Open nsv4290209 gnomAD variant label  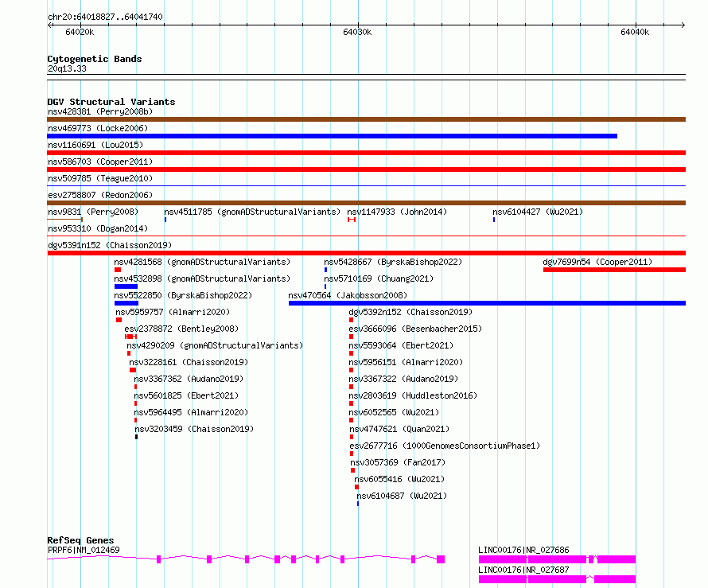pyautogui.click(x=215, y=345)
